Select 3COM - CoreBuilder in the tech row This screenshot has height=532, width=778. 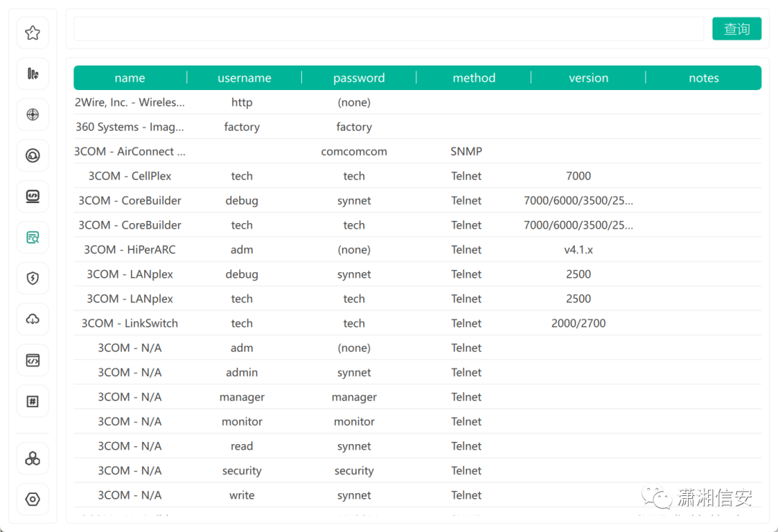[x=130, y=225]
